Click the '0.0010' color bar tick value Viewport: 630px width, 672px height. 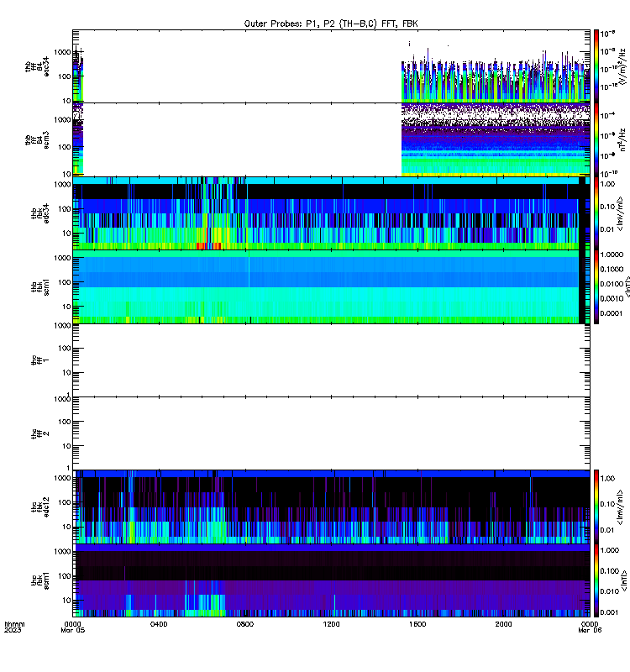(612, 298)
